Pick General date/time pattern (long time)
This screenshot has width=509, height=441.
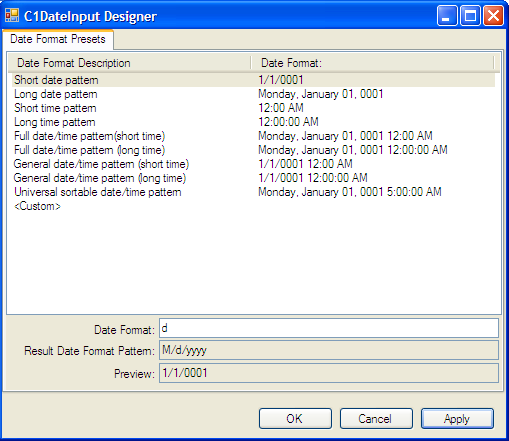pos(253,178)
